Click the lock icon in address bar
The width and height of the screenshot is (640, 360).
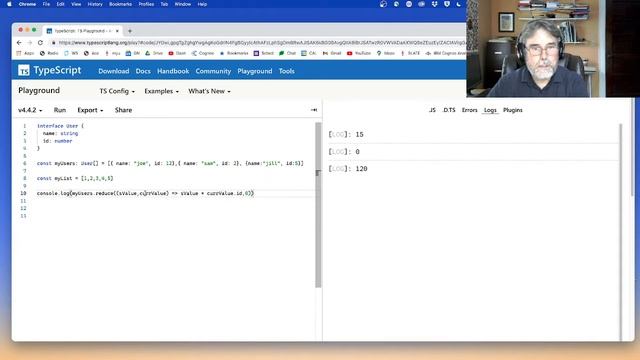[53, 42]
